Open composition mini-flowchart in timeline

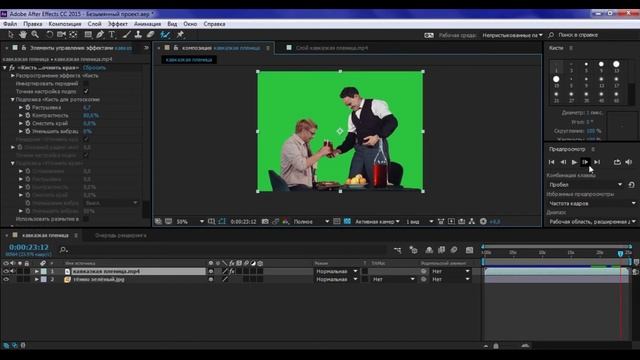tap(398, 250)
